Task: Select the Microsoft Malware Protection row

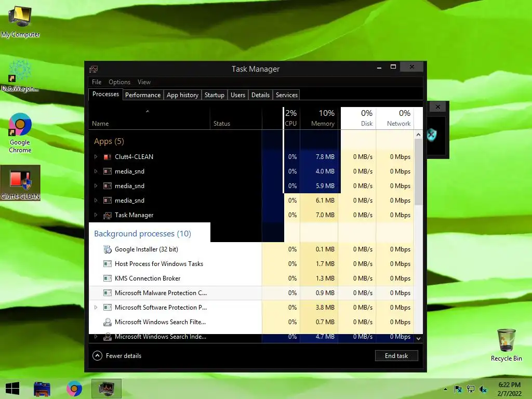Action: click(251, 293)
